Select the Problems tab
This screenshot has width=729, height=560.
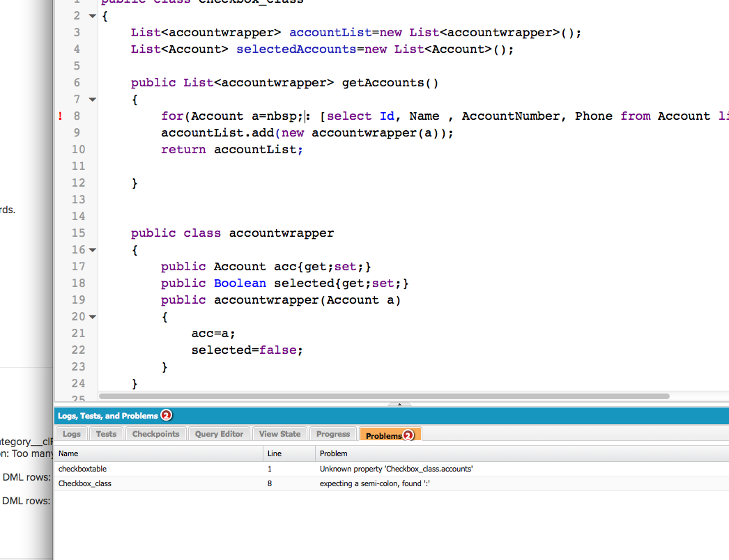pyautogui.click(x=390, y=435)
